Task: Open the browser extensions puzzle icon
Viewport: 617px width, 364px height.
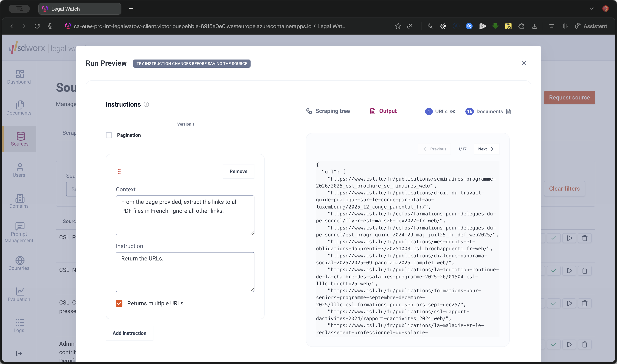Action: point(521,26)
